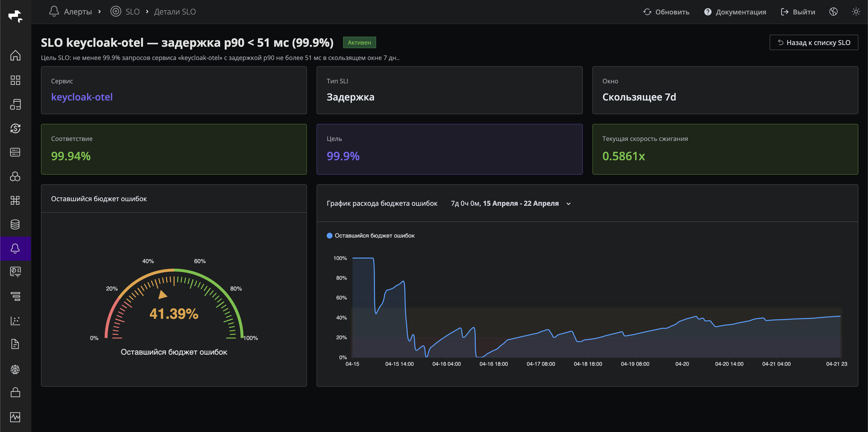Click the document icon in sidebar

point(15,344)
